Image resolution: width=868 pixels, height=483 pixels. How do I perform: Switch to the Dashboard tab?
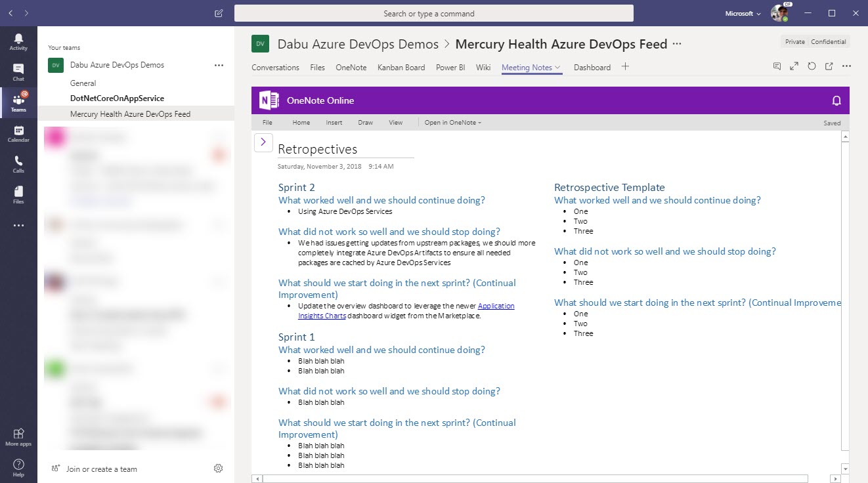coord(592,67)
